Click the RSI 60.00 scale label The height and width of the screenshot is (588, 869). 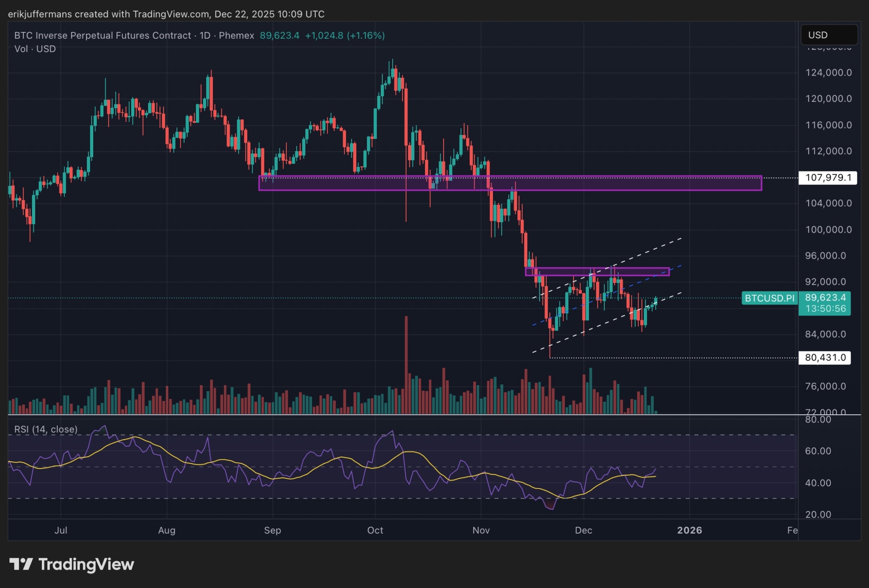818,451
